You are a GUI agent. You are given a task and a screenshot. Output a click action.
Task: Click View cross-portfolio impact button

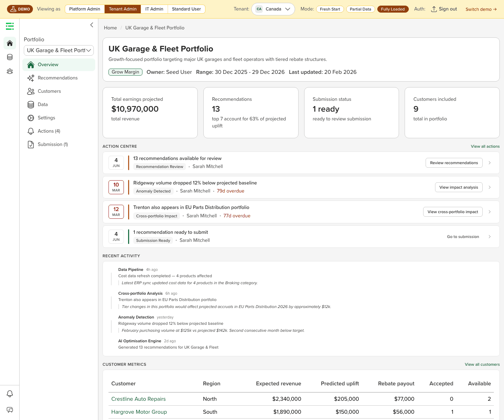pyautogui.click(x=453, y=212)
